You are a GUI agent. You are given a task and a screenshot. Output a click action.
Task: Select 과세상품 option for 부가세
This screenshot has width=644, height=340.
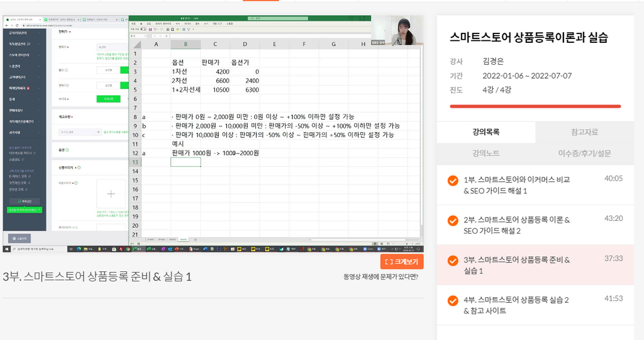tap(108, 99)
